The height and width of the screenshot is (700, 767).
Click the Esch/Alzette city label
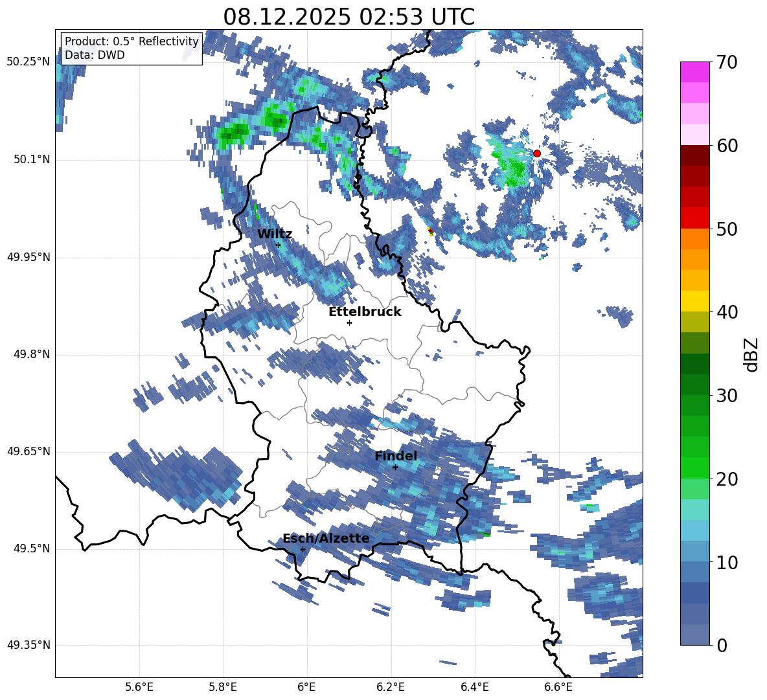[x=326, y=539]
